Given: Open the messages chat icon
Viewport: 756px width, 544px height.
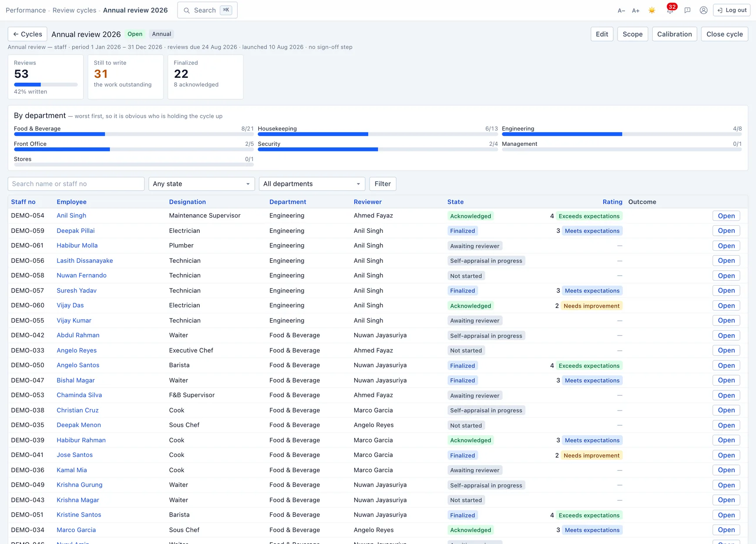Looking at the screenshot, I should (687, 10).
